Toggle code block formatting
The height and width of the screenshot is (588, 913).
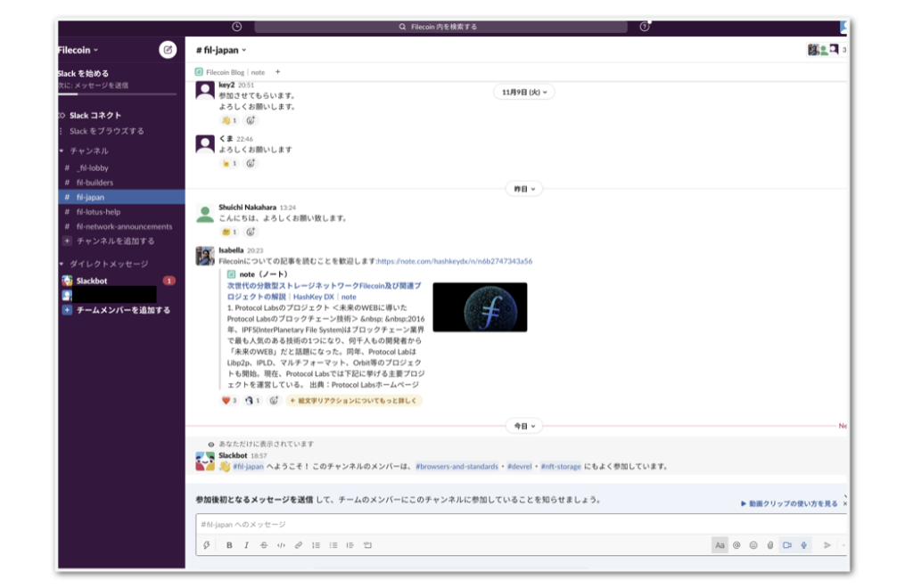(367, 545)
